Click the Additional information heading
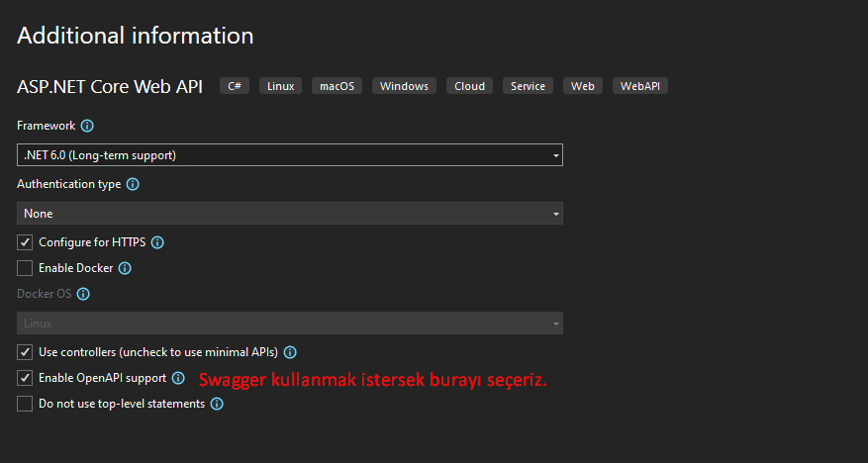The image size is (868, 463). (136, 36)
